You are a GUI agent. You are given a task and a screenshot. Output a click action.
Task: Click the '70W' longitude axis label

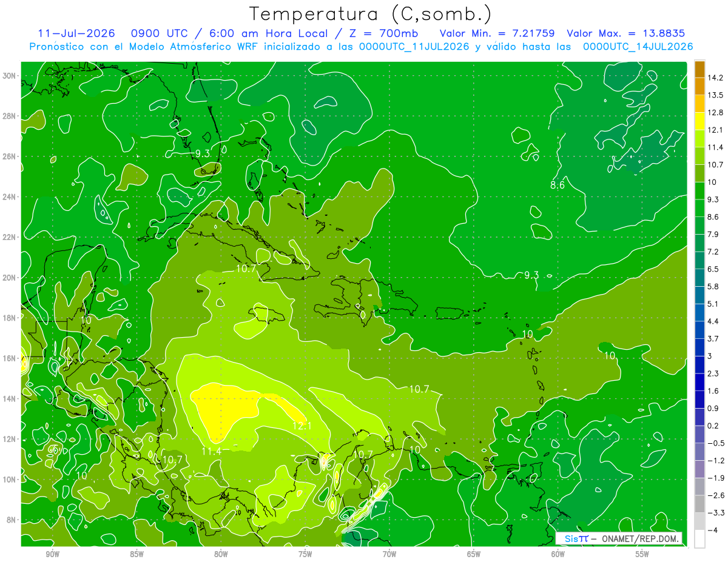[389, 555]
